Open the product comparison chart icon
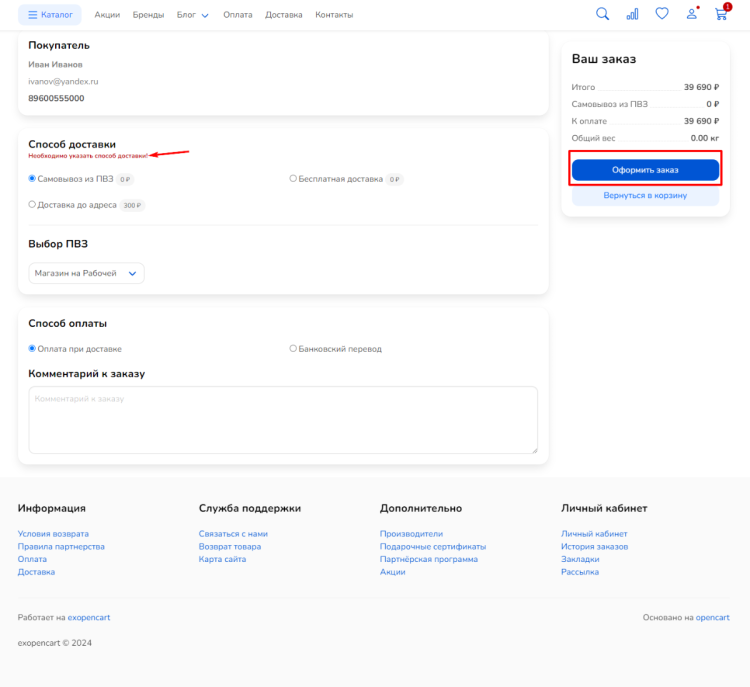 pos(632,14)
